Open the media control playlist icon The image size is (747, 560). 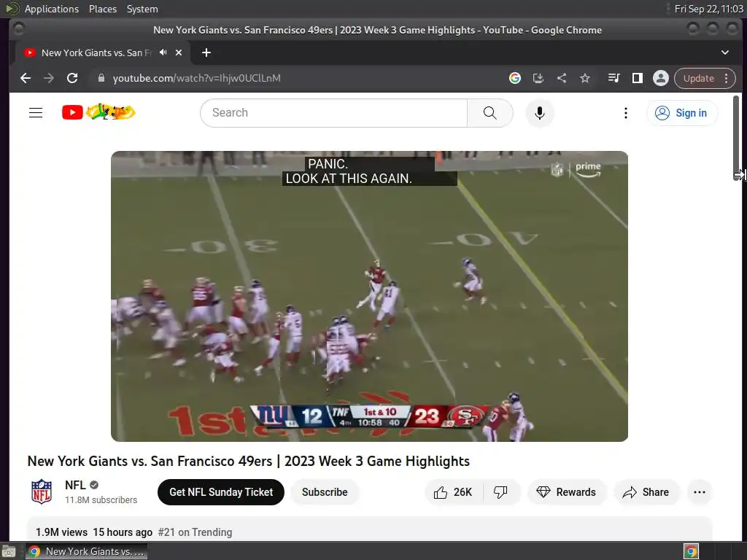(614, 78)
